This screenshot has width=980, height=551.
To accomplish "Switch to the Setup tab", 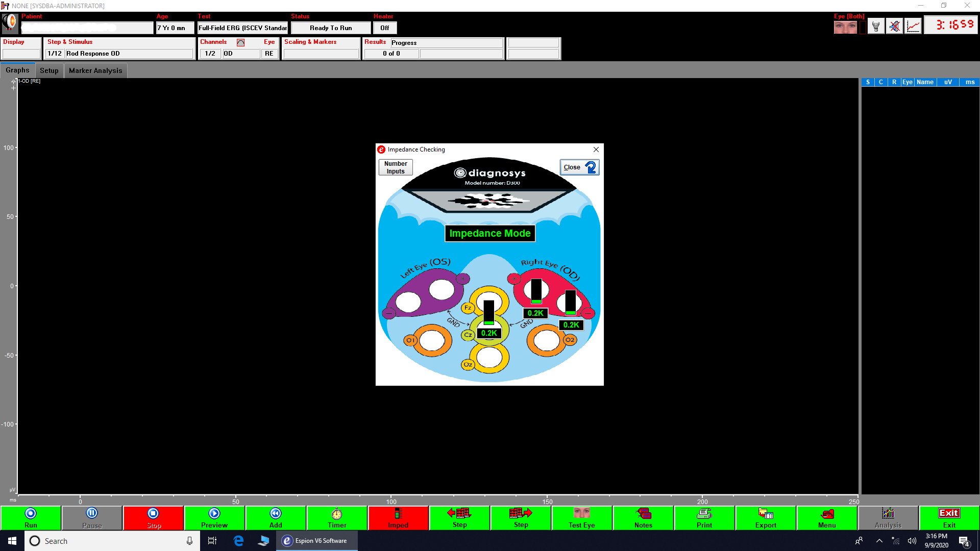I will pyautogui.click(x=49, y=70).
